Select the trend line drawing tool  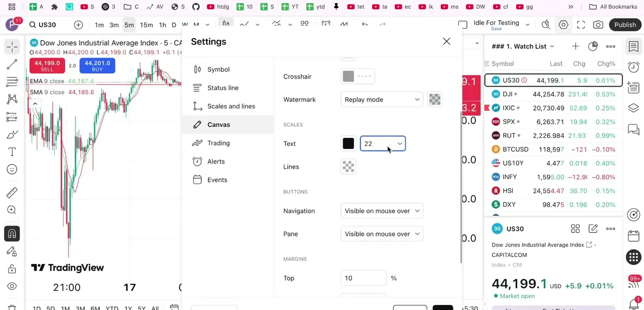click(12, 64)
